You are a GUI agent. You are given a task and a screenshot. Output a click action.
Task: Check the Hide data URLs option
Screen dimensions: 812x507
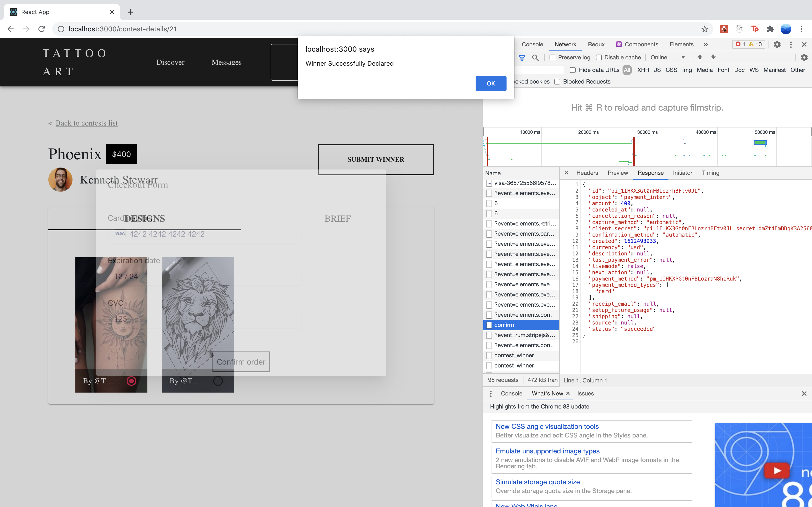tap(573, 70)
